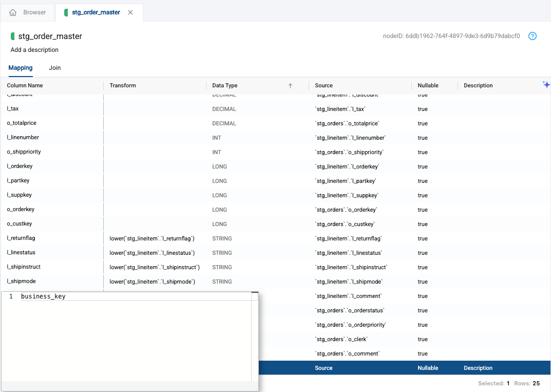Image resolution: width=551 pixels, height=392 pixels.
Task: Select the o_custkey column name
Action: click(x=20, y=224)
